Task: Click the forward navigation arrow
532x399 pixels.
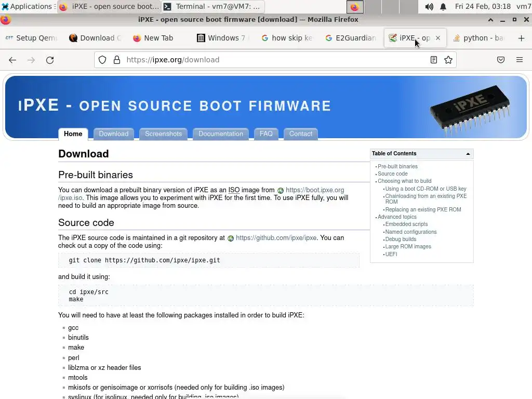Action: click(x=31, y=60)
